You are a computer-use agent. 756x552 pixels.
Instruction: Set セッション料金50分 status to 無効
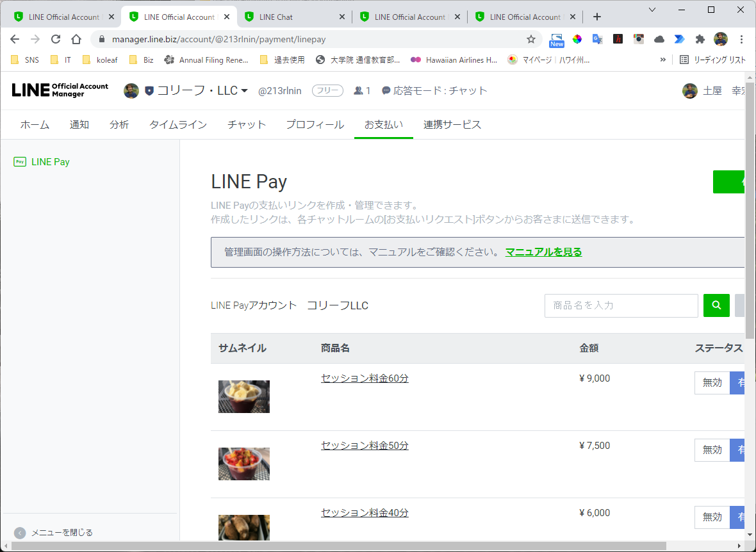(712, 450)
